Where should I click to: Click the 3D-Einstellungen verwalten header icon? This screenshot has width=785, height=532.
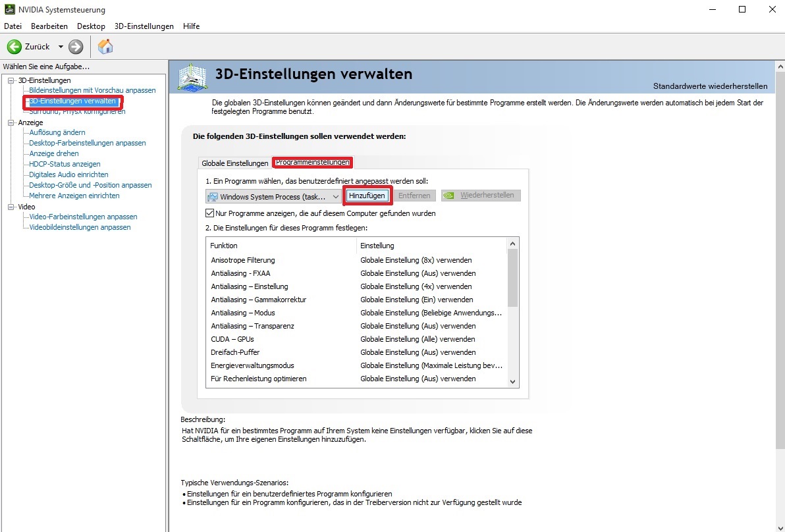tap(193, 77)
